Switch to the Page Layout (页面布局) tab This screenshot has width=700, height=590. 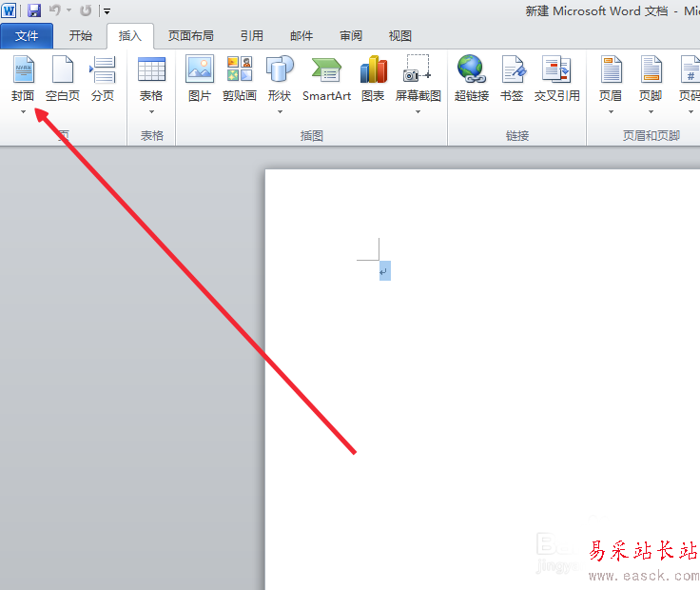tap(190, 36)
